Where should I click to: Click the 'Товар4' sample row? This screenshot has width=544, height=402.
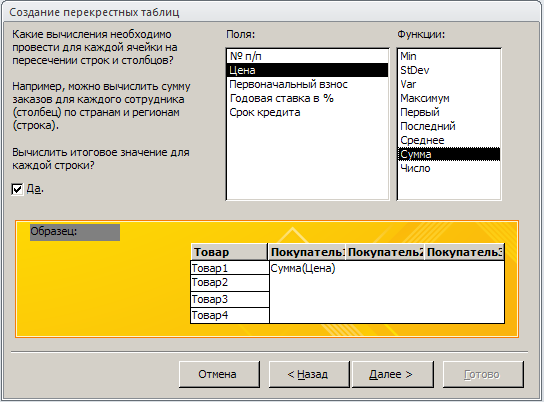[x=230, y=315]
